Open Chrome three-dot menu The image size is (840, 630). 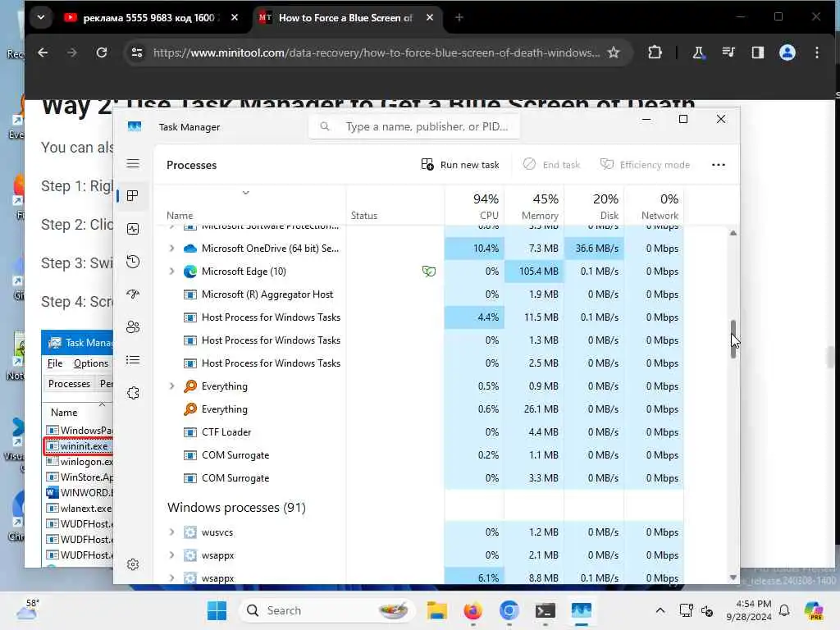click(817, 52)
